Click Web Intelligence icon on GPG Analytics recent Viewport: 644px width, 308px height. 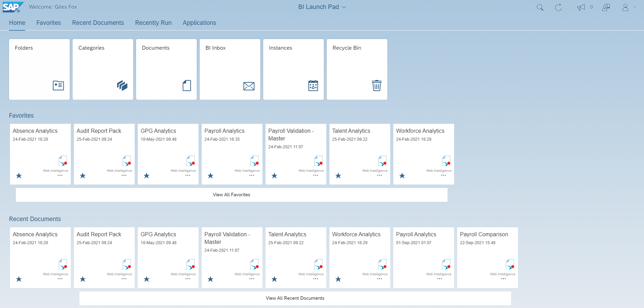(191, 265)
